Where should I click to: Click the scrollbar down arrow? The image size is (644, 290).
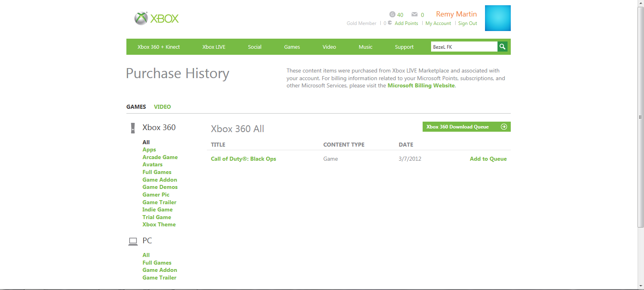pos(641,286)
